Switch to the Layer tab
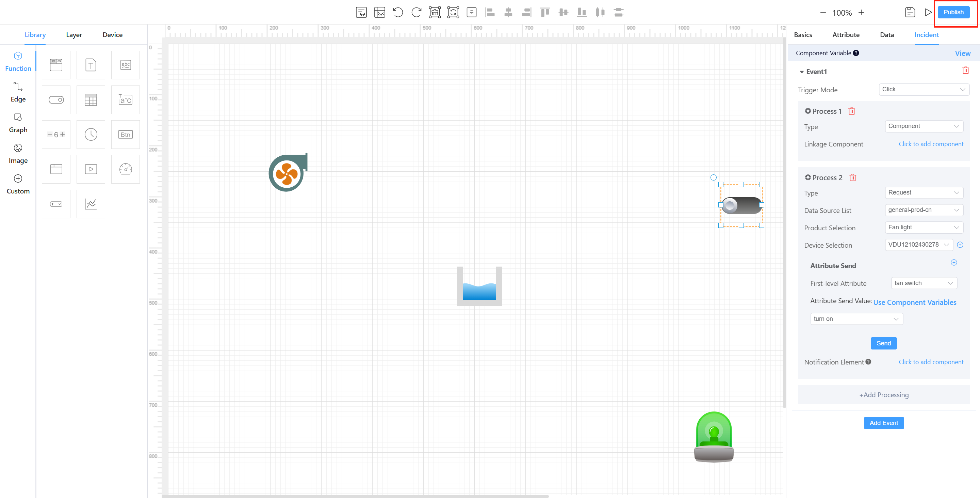Image resolution: width=980 pixels, height=498 pixels. 74,35
